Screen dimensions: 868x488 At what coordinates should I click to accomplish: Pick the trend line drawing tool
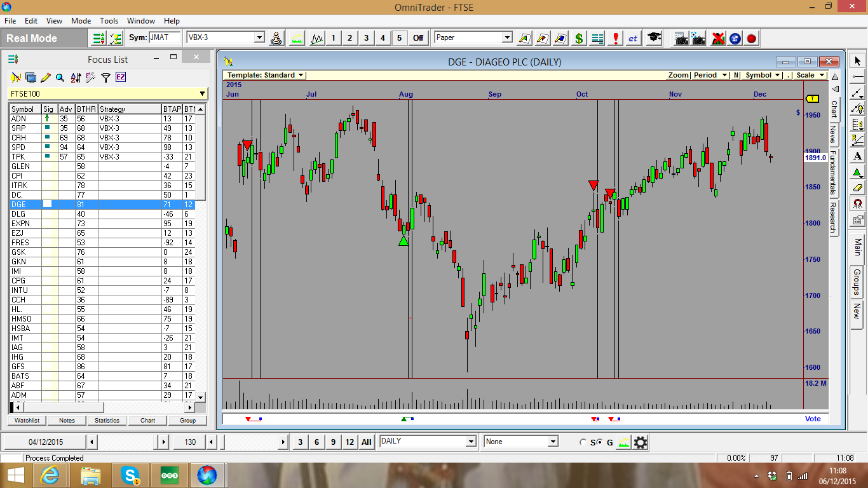858,93
